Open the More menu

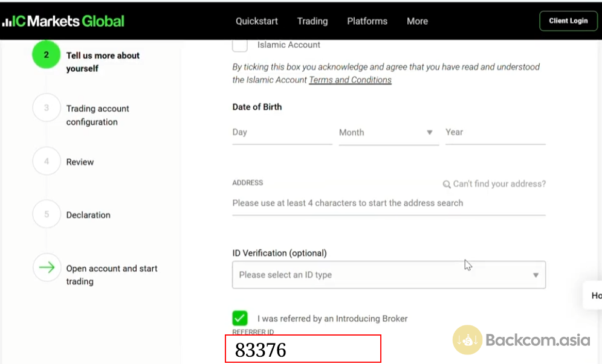coord(417,21)
